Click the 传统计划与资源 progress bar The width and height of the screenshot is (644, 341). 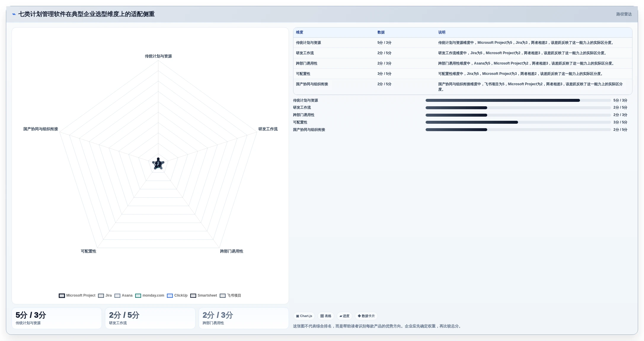(x=518, y=100)
